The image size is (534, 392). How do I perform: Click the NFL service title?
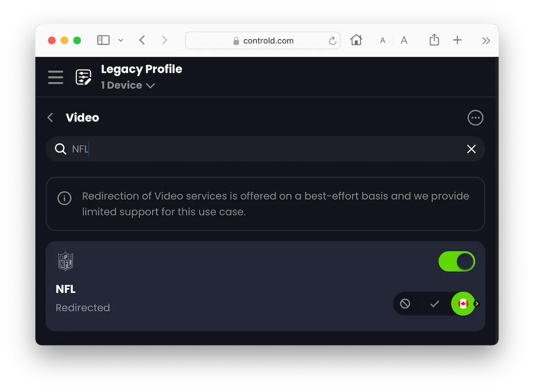66,289
